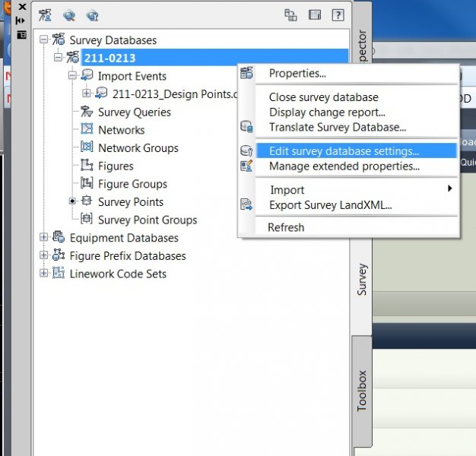Click the Survey Queries icon
The height and width of the screenshot is (456, 476).
click(86, 112)
